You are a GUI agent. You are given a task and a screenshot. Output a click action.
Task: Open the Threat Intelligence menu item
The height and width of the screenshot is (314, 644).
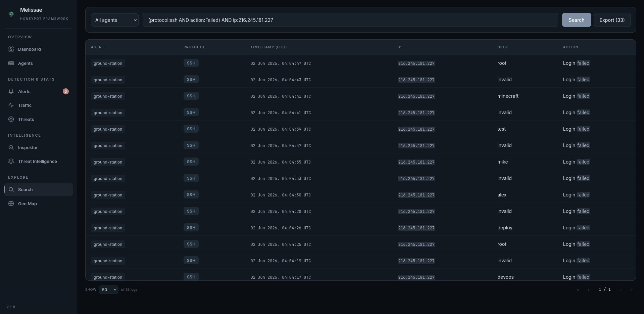[38, 161]
